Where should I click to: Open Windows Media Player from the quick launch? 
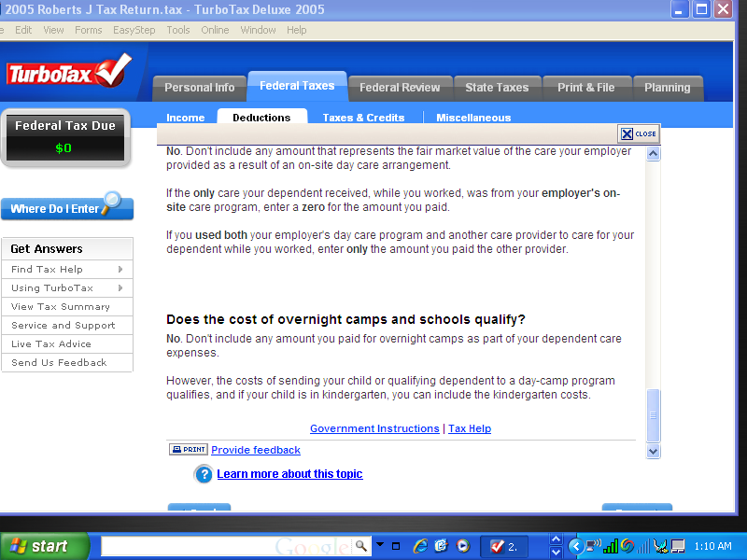462,546
